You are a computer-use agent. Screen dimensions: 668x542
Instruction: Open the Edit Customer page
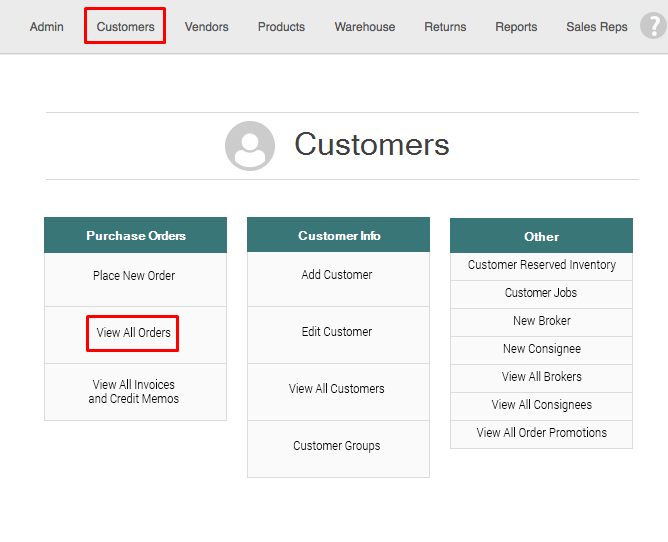[x=337, y=332]
